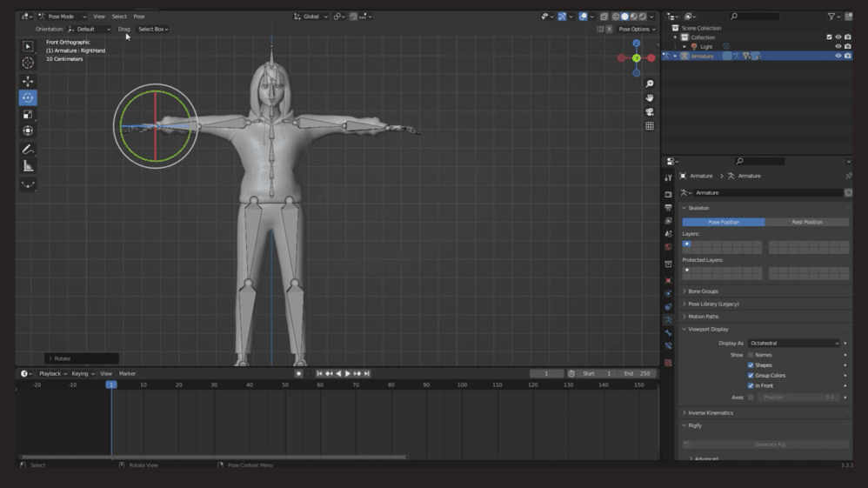Activate the Transform tool
The image size is (868, 488).
pos(28,130)
